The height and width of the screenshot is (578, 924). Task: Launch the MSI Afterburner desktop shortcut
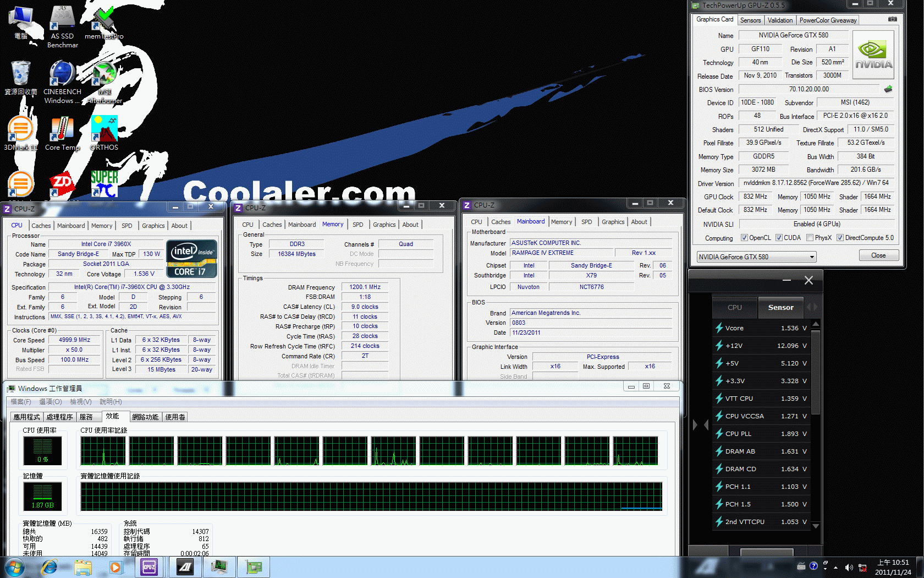105,81
